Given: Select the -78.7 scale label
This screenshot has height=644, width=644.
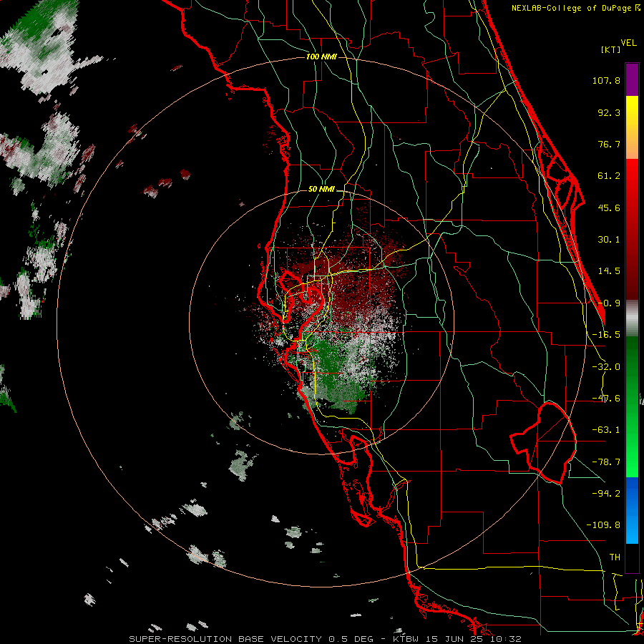Looking at the screenshot, I should click(606, 462).
